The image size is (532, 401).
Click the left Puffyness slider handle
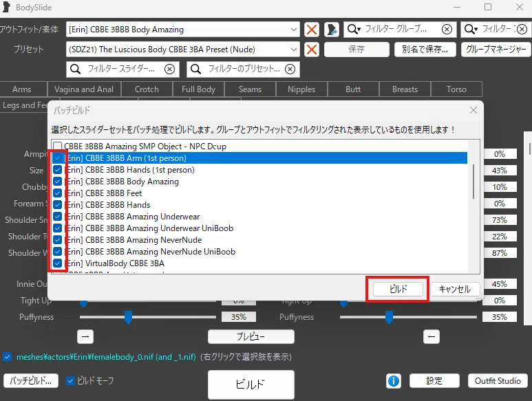128,317
